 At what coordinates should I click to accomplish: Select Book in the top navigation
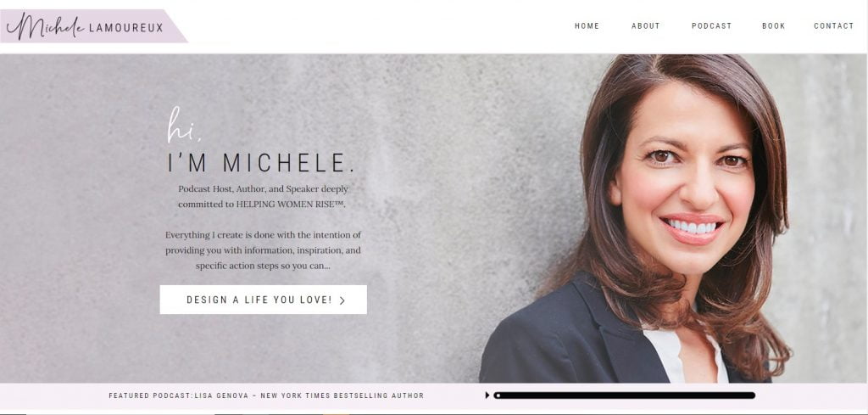(773, 26)
